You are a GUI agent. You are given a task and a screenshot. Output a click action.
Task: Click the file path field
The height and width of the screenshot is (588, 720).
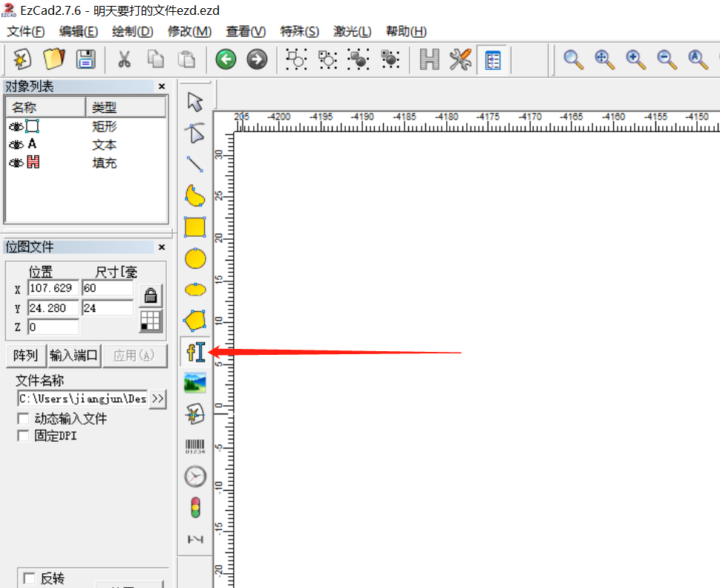click(84, 398)
